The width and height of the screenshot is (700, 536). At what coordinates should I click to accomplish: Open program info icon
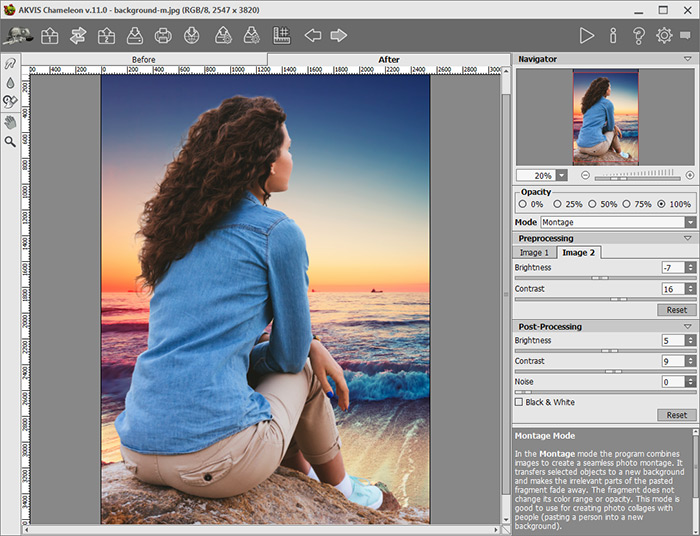(x=613, y=35)
